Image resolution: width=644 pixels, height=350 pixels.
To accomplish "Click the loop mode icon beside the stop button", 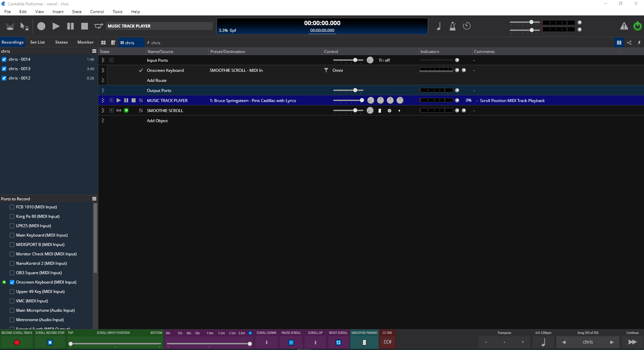I will point(98,26).
